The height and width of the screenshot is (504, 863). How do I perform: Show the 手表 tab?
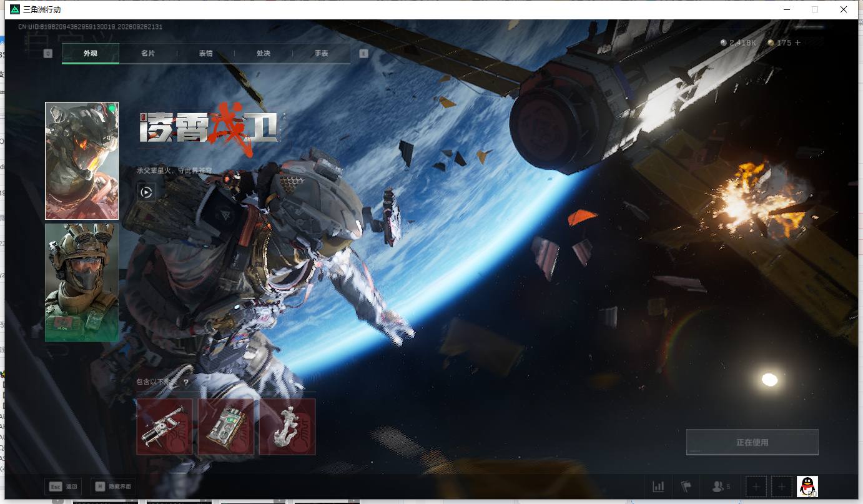321,54
